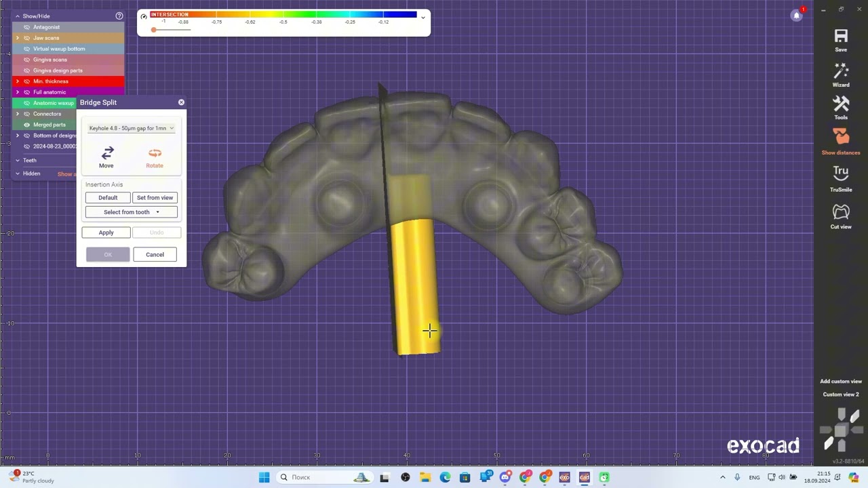
Task: Toggle visibility of Gingiva design parts
Action: (x=26, y=70)
